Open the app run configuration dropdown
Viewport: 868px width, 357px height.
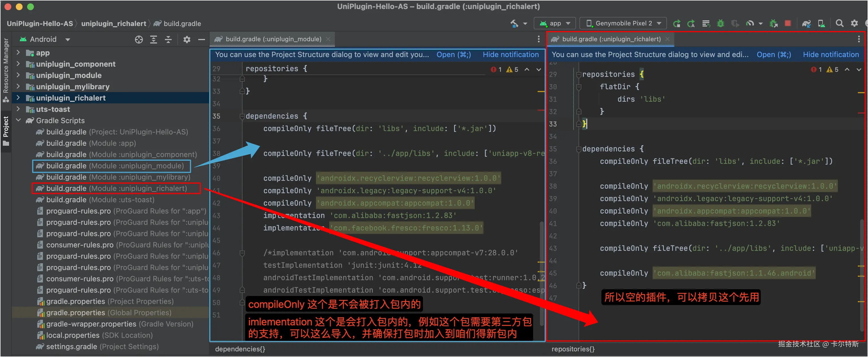click(555, 23)
